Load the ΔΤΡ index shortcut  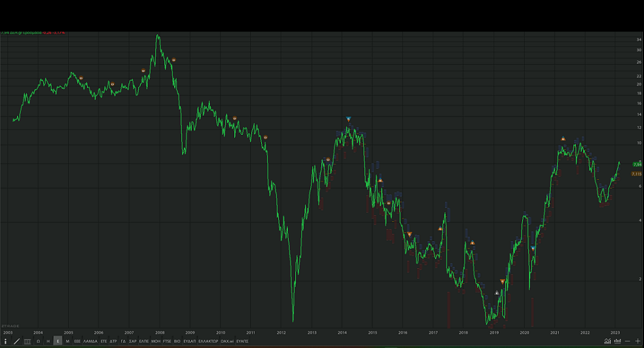coord(113,341)
